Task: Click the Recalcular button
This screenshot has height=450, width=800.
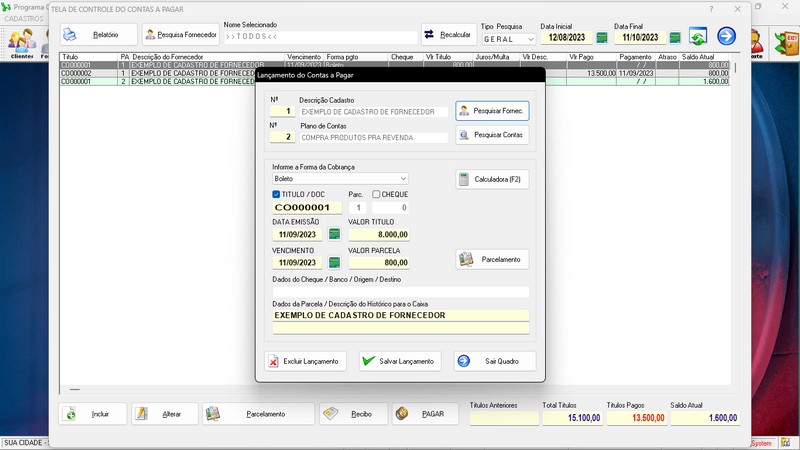Action: pyautogui.click(x=448, y=35)
